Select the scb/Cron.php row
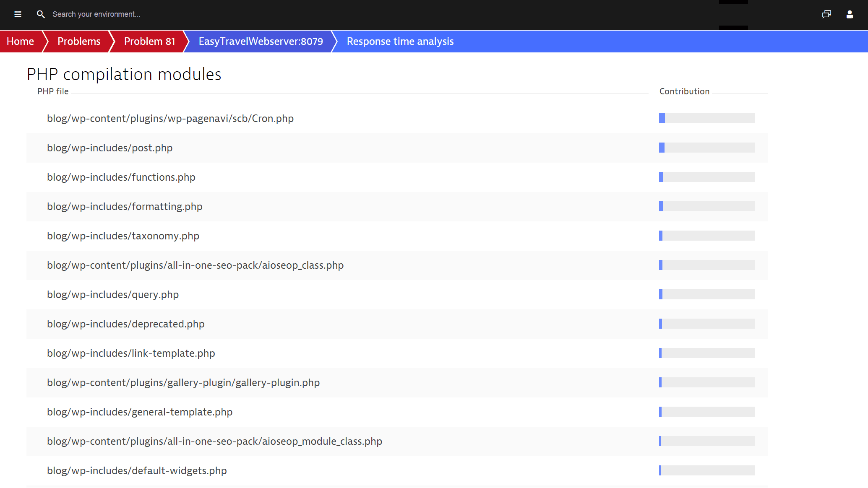This screenshot has height=488, width=868. pyautogui.click(x=397, y=119)
